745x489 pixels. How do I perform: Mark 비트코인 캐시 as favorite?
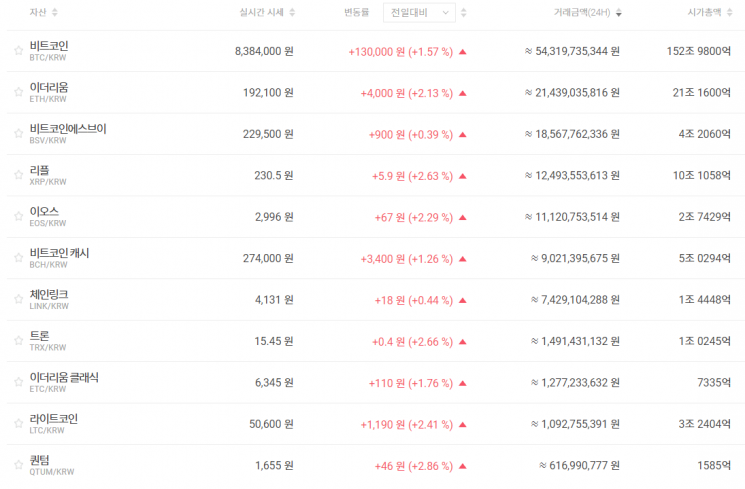tap(18, 258)
